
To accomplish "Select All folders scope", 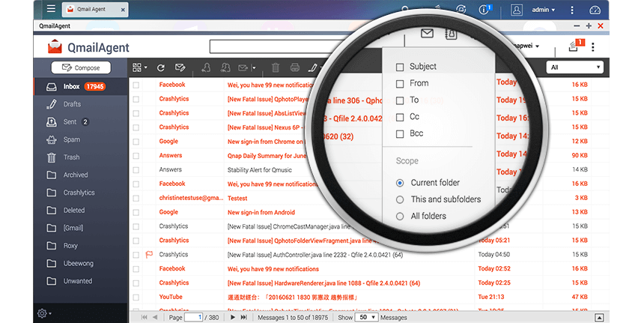I will pyautogui.click(x=400, y=216).
